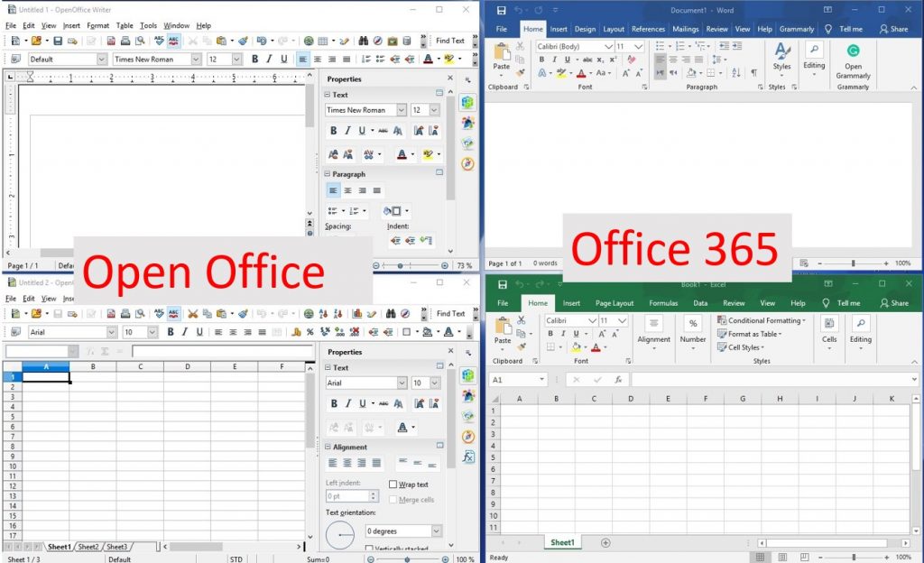Viewport: 924px width, 563px height.
Task: Toggle Center alignment in Writer toolbar
Action: point(318,59)
